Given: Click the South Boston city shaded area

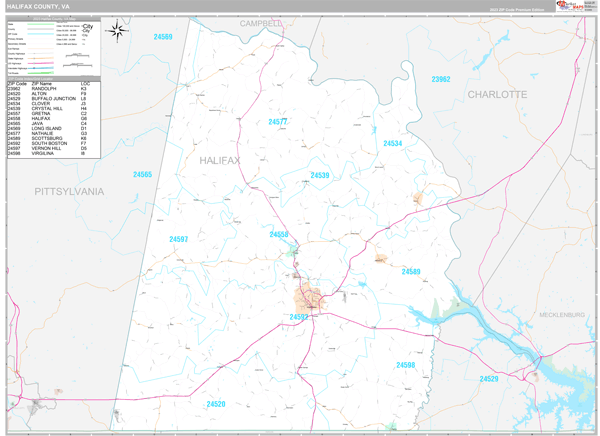Looking at the screenshot, I should pos(309,298).
